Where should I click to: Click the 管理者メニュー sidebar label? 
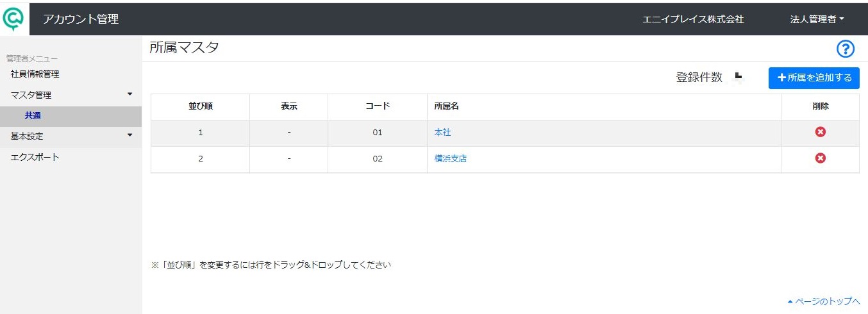click(x=32, y=58)
